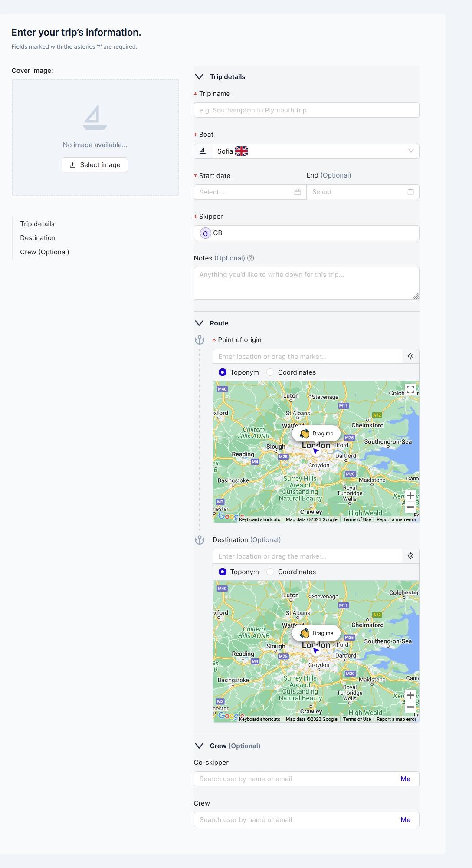The image size is (472, 868).
Task: Select Toponym radio for Destination
Action: [x=223, y=572]
